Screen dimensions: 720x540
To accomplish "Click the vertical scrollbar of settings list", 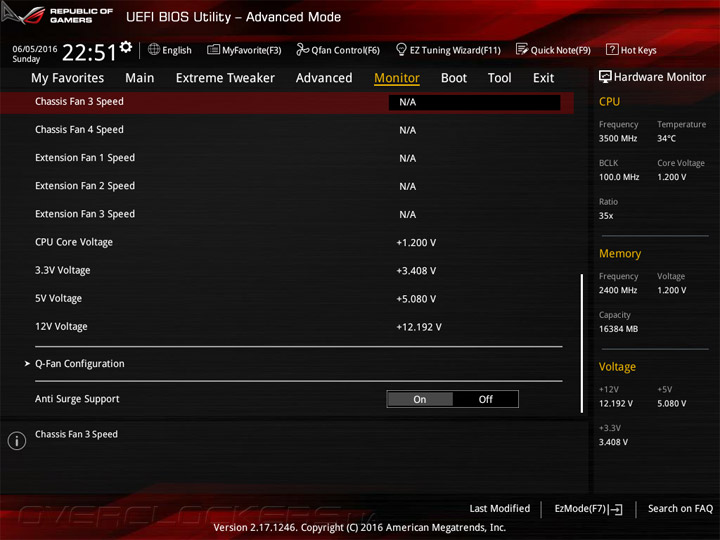I will (x=582, y=343).
